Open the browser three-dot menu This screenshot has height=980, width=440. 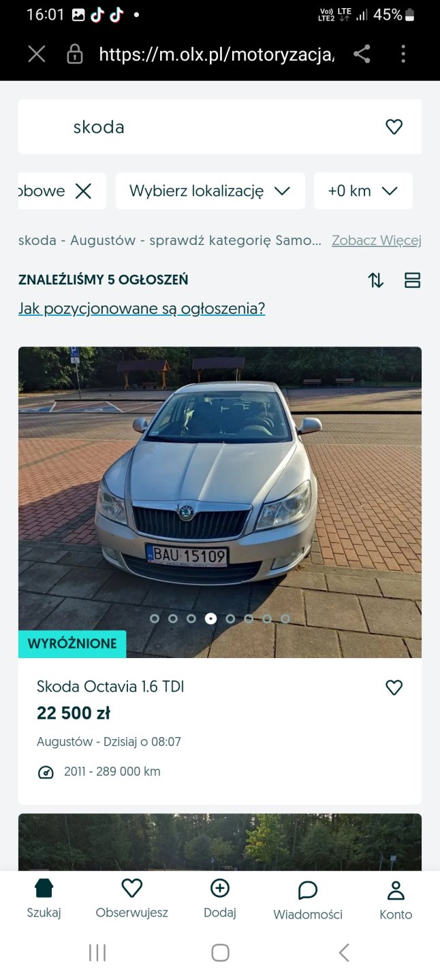(x=403, y=54)
